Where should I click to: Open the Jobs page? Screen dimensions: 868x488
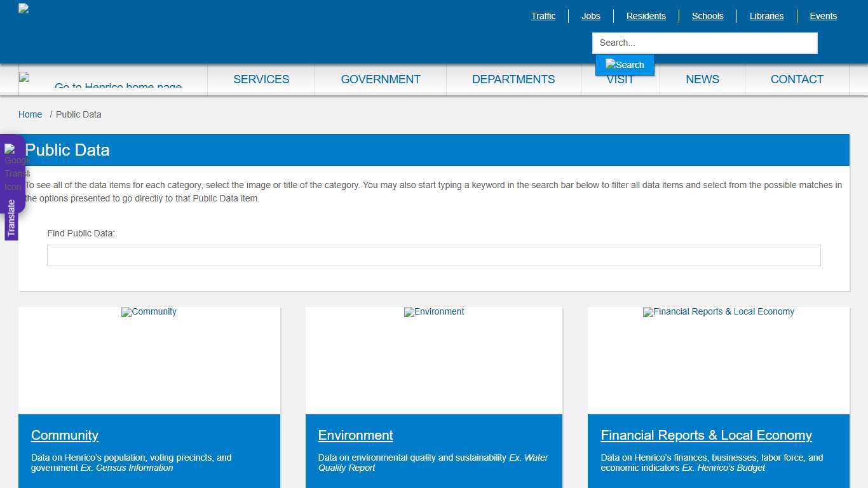(x=590, y=16)
